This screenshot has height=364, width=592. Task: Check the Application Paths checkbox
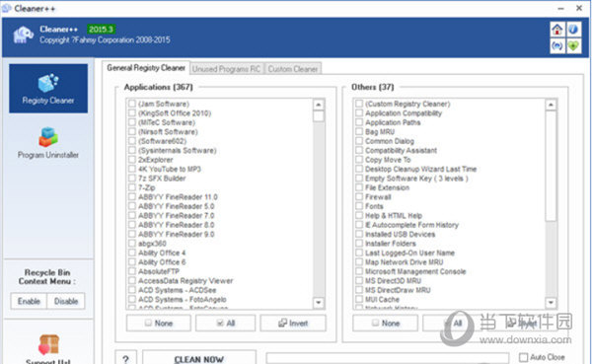(x=359, y=122)
